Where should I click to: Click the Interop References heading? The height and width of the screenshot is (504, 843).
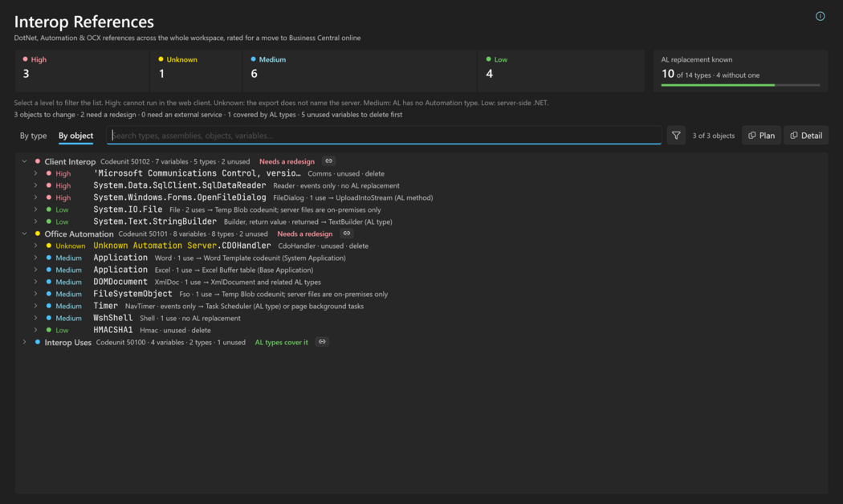[83, 22]
